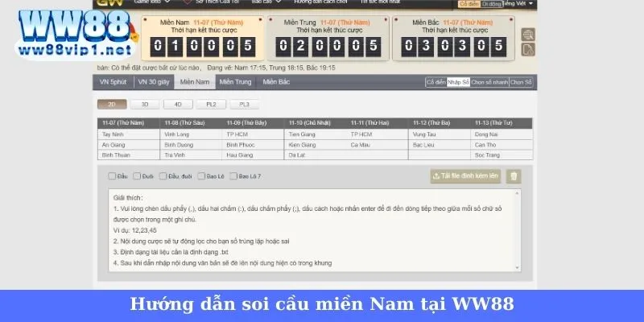Select the 2D bet type button
Screen dimensions: 644x322
pos(112,105)
